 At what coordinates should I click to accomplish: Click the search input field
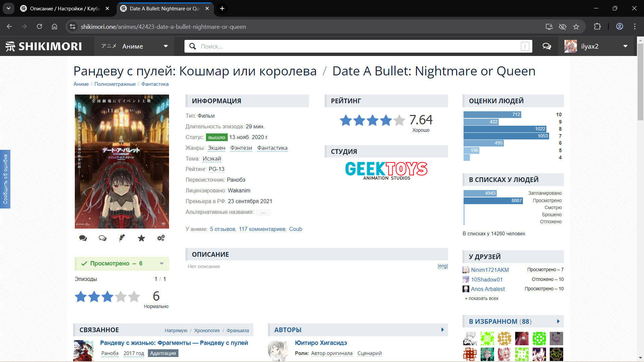(x=359, y=46)
